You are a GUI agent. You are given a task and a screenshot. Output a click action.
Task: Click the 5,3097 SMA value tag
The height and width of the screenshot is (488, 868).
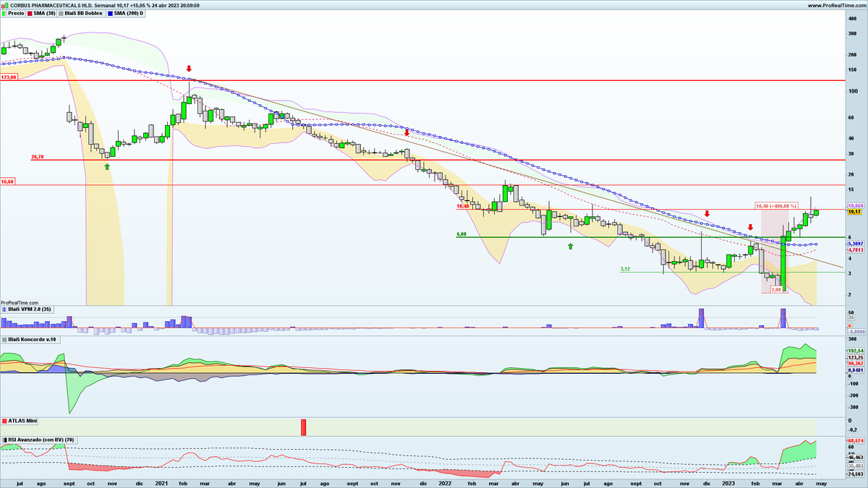(854, 244)
